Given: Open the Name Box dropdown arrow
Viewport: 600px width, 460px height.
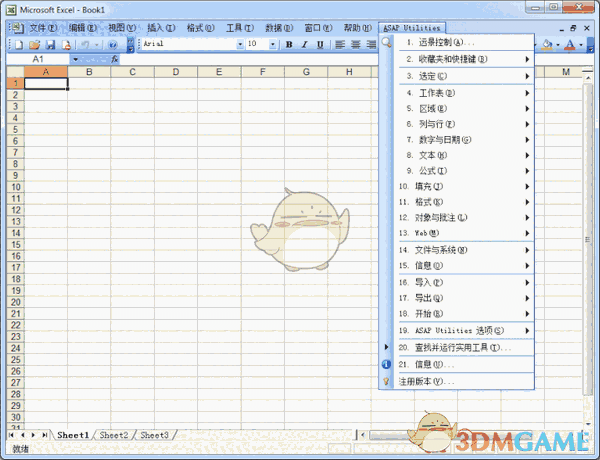Looking at the screenshot, I should click(75, 59).
